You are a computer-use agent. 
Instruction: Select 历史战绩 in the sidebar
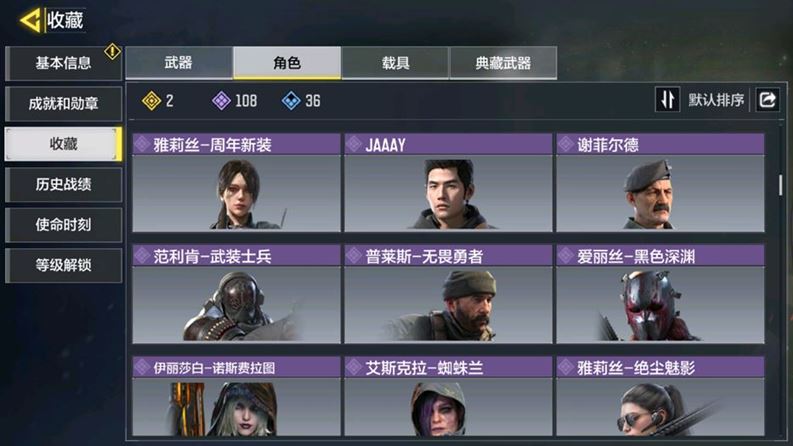coord(63,185)
